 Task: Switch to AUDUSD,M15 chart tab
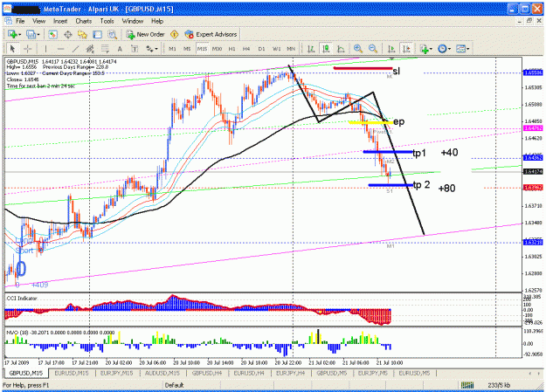tap(162, 373)
